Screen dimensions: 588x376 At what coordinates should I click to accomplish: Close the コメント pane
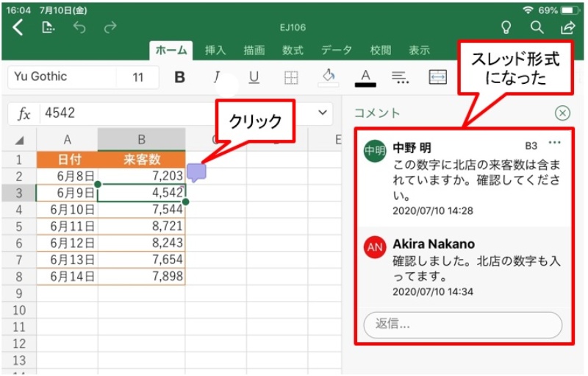[562, 113]
